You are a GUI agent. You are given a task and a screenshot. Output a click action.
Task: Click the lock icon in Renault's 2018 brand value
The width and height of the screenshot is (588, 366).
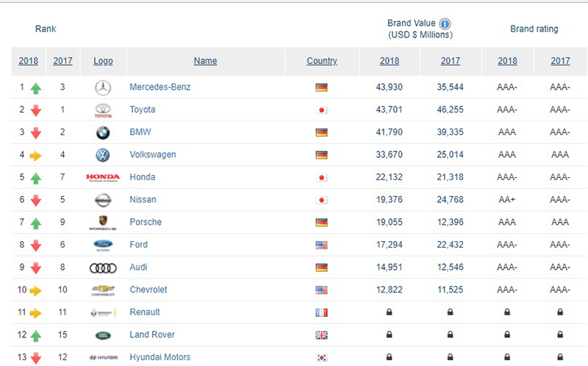(390, 312)
